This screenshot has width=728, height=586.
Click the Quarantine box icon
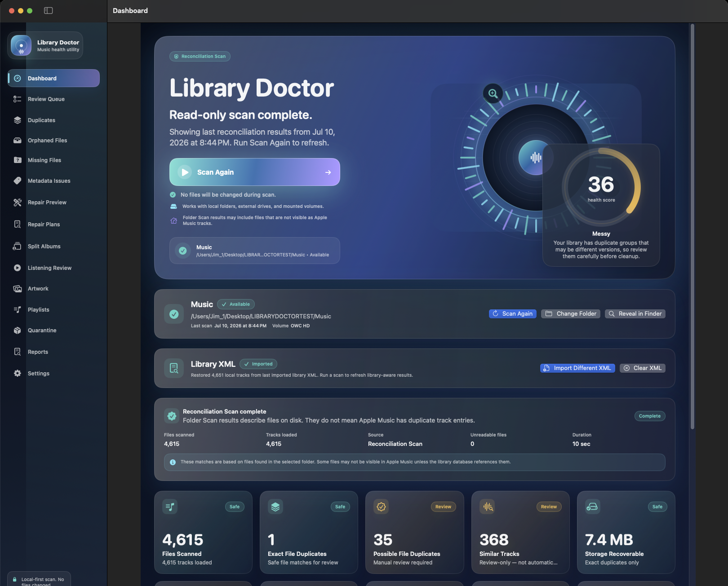(x=18, y=330)
